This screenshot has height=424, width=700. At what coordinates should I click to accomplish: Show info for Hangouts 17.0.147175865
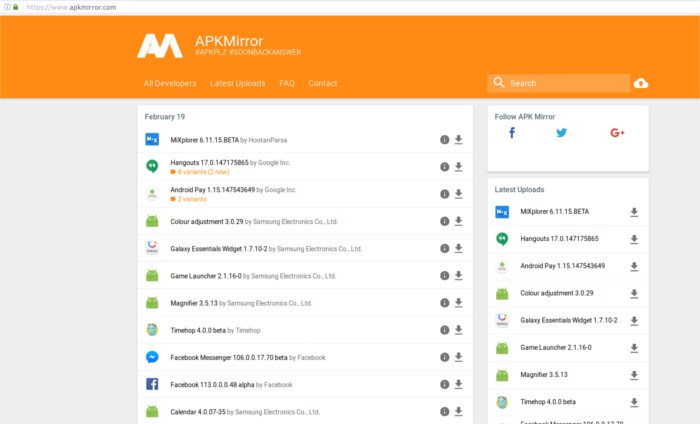444,167
